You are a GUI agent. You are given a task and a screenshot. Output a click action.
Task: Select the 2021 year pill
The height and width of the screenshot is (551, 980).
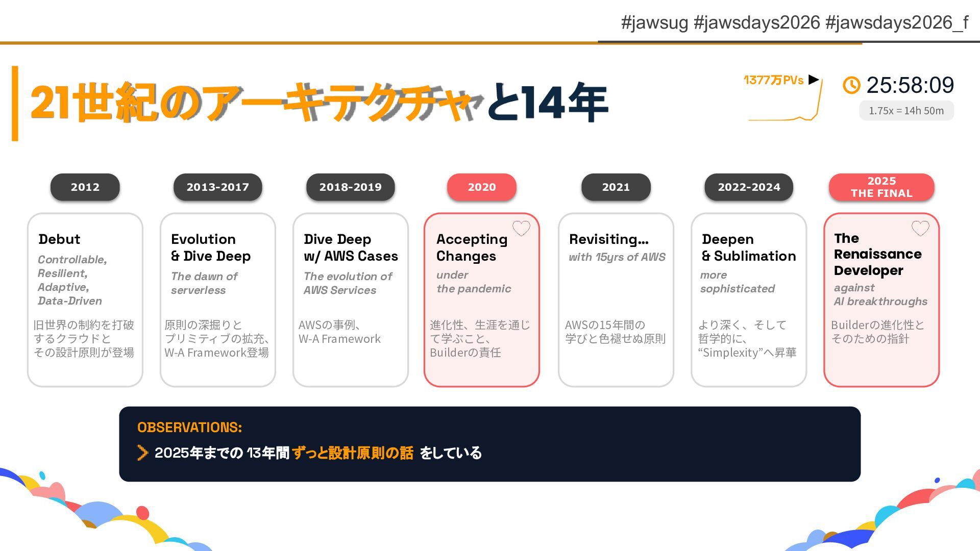(616, 187)
